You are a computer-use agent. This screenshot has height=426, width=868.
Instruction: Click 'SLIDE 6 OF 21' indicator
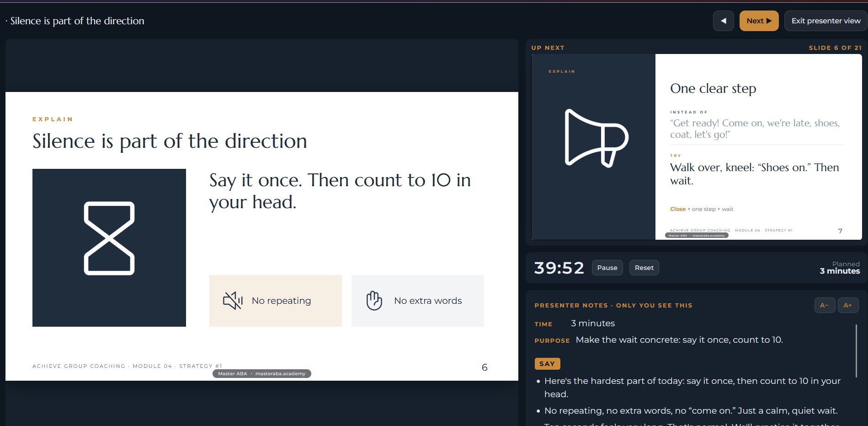pos(835,48)
